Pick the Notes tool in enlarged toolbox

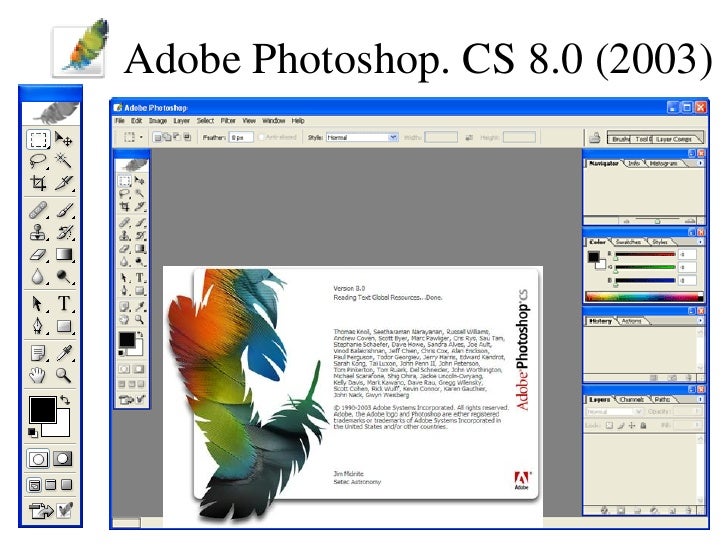click(38, 353)
